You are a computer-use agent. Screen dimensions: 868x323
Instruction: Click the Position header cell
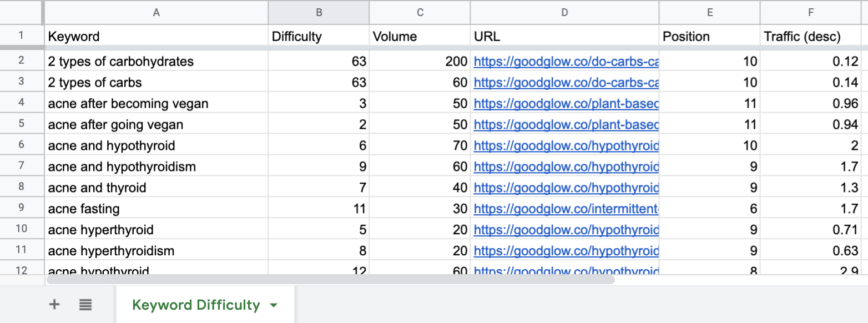coord(709,37)
